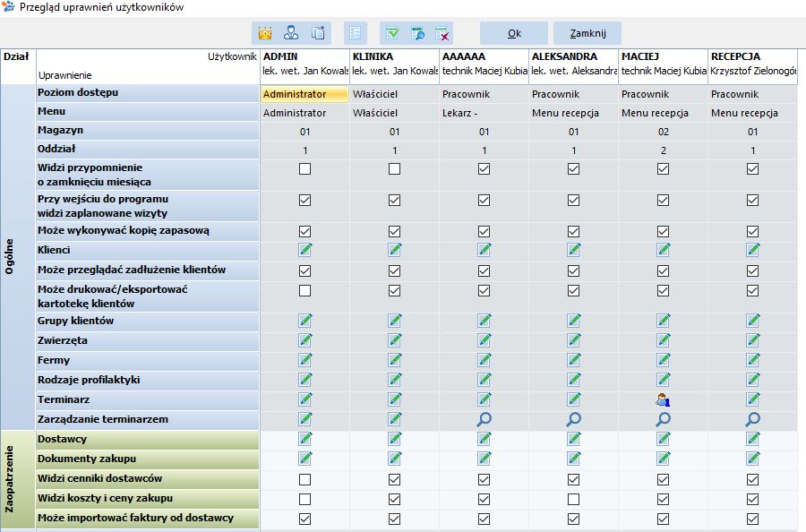The width and height of the screenshot is (806, 532).
Task: Click MACIEJ's Rodzaje profilaktyki edit icon
Action: point(663,380)
